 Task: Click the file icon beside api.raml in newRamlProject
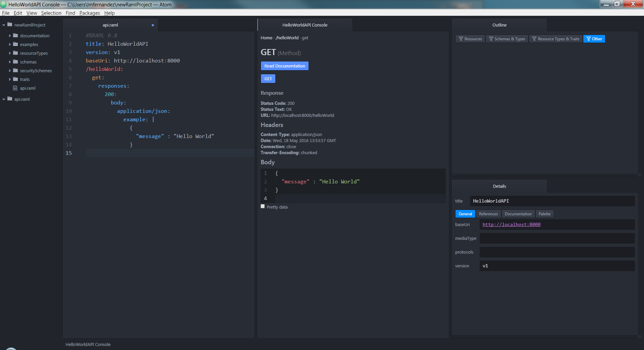(15, 88)
